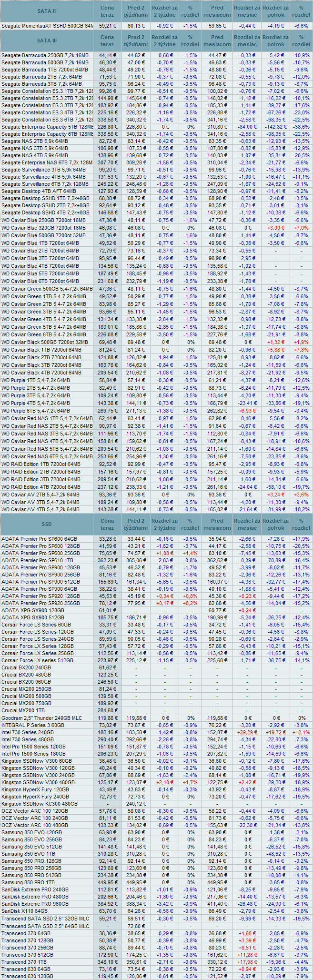This screenshot has width=313, height=980.
Task: Select the Seagate MomentusXT SSHD 500GB row name
Action: (47, 26)
